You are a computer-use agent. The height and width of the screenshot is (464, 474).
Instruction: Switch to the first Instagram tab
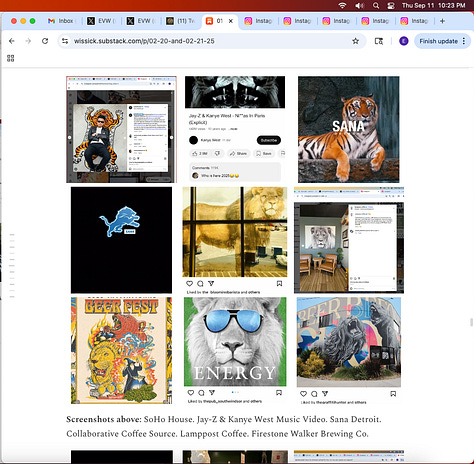click(258, 21)
